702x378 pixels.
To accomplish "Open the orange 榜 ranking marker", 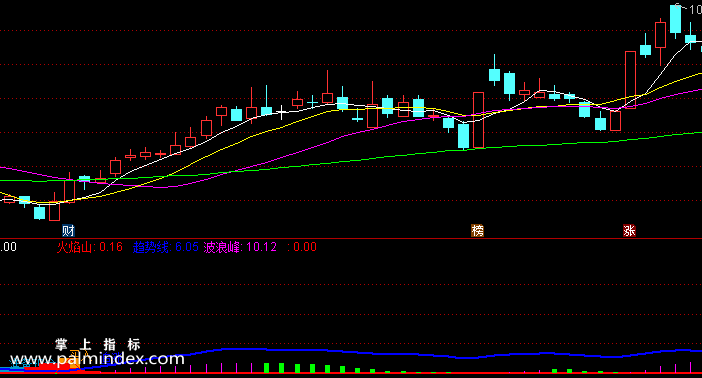I will [x=477, y=231].
